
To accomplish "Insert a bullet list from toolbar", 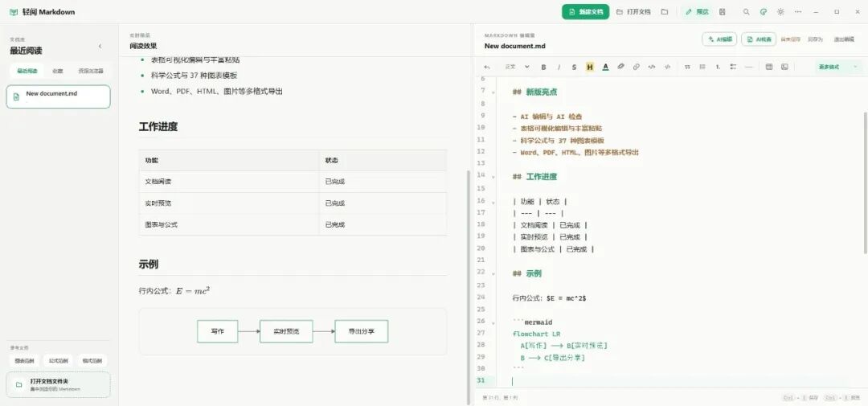I will [702, 67].
